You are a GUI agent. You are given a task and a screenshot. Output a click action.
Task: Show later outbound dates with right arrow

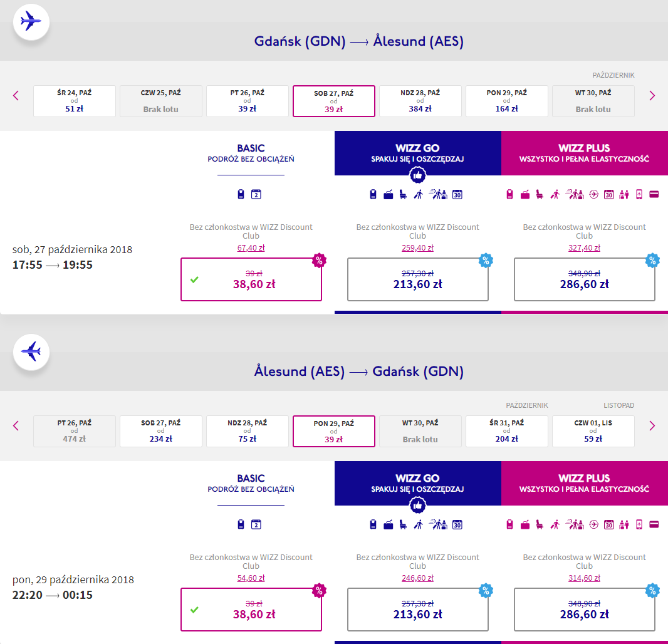tap(652, 96)
